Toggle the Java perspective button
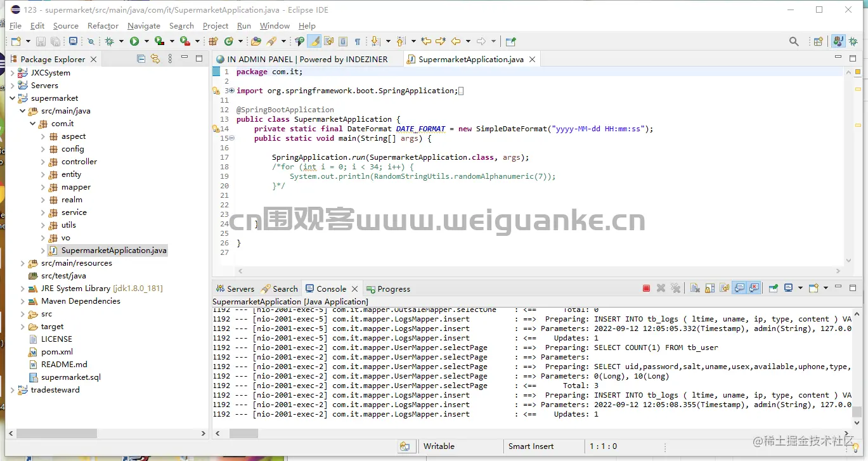The width and height of the screenshot is (868, 461). [x=838, y=41]
